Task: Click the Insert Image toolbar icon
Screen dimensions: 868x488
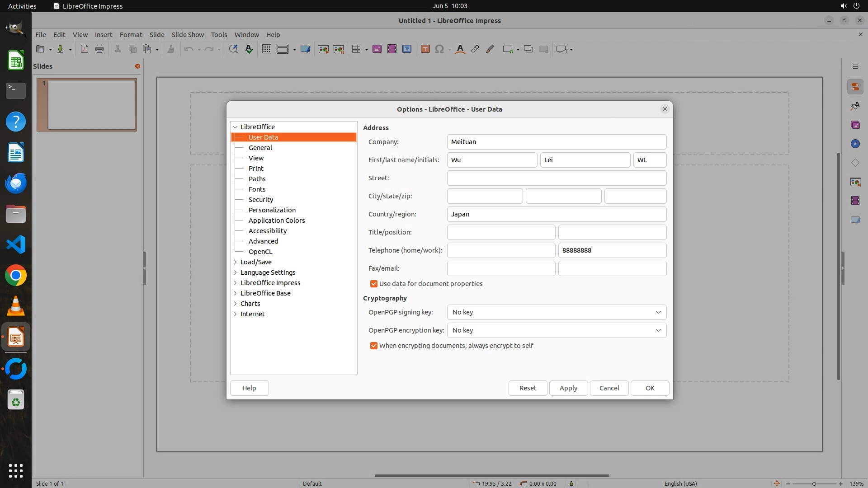Action: [x=377, y=49]
